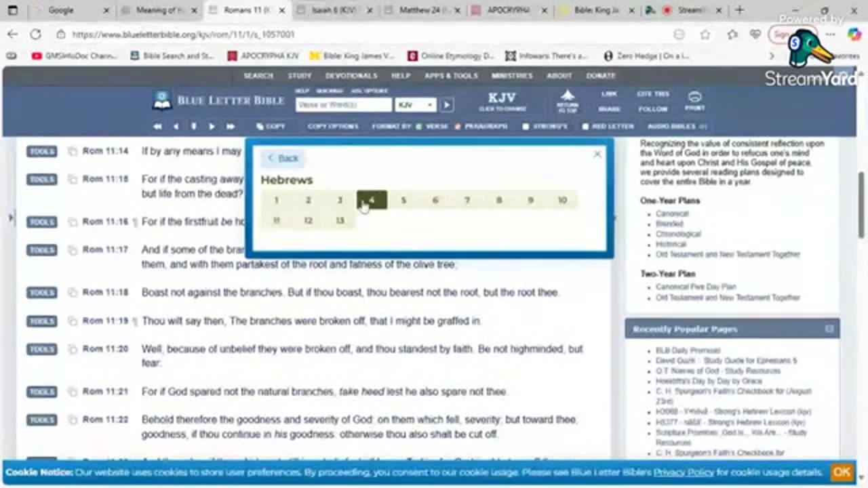Open the split screen icon in address bar
868x488 pixels.
(679, 35)
